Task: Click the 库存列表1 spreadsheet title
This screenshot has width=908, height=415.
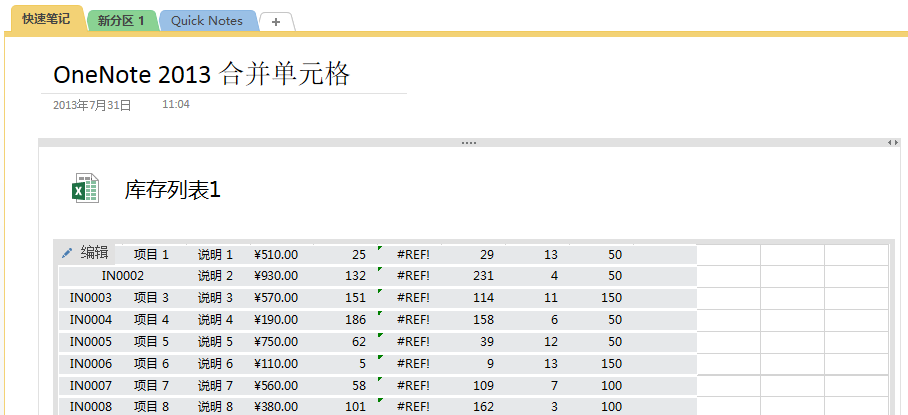Action: (x=173, y=190)
